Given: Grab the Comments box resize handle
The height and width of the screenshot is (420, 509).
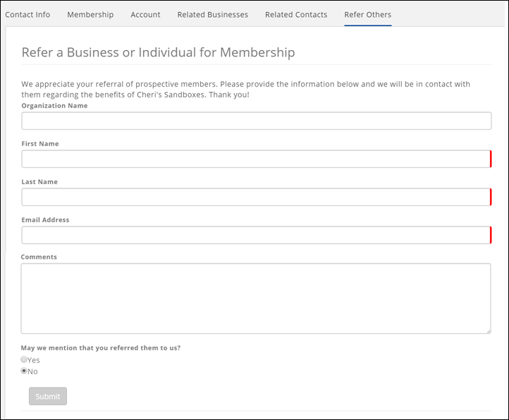Looking at the screenshot, I should tap(487, 330).
